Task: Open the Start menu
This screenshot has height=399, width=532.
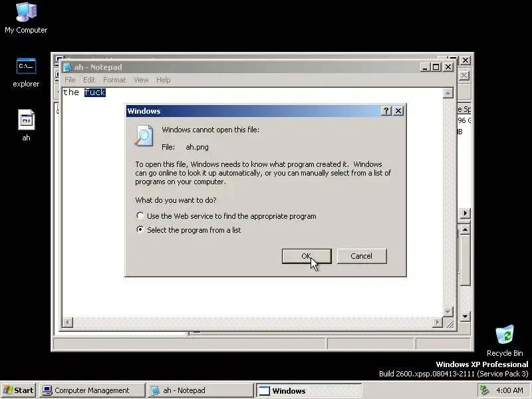Action: pyautogui.click(x=19, y=390)
